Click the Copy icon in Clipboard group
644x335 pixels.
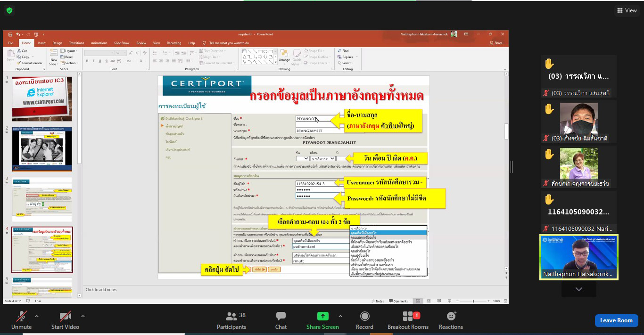click(x=19, y=57)
